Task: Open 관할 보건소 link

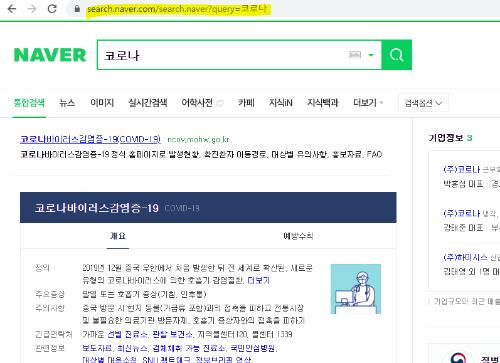Action: (172, 334)
